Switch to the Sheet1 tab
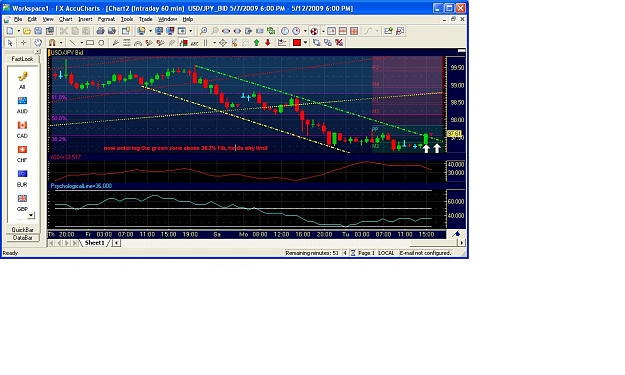625x375 pixels. click(94, 243)
